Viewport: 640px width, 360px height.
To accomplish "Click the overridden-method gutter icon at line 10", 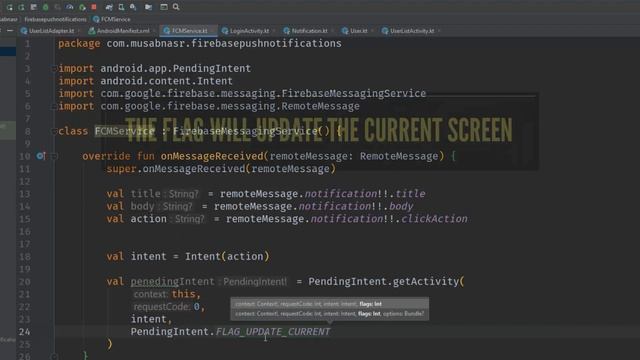I will [40, 156].
